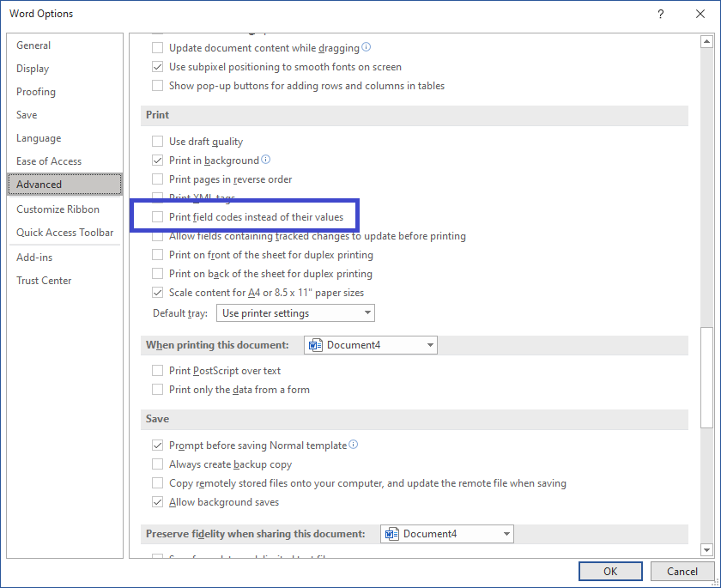
Task: Open the Proofing category
Action: (65, 92)
